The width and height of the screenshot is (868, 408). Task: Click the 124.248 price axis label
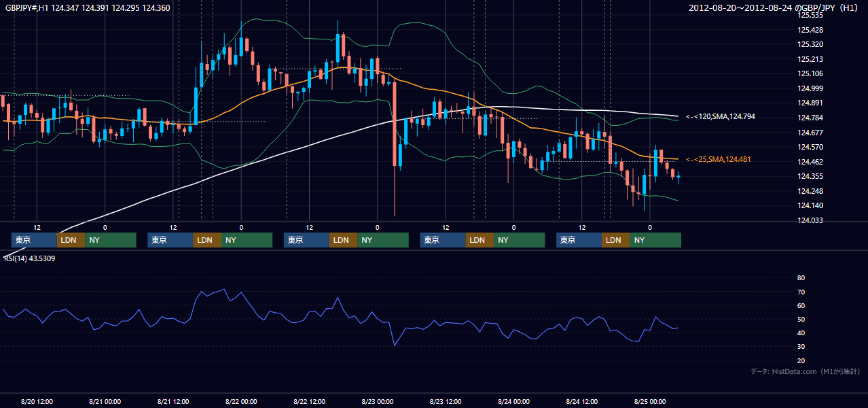click(810, 191)
